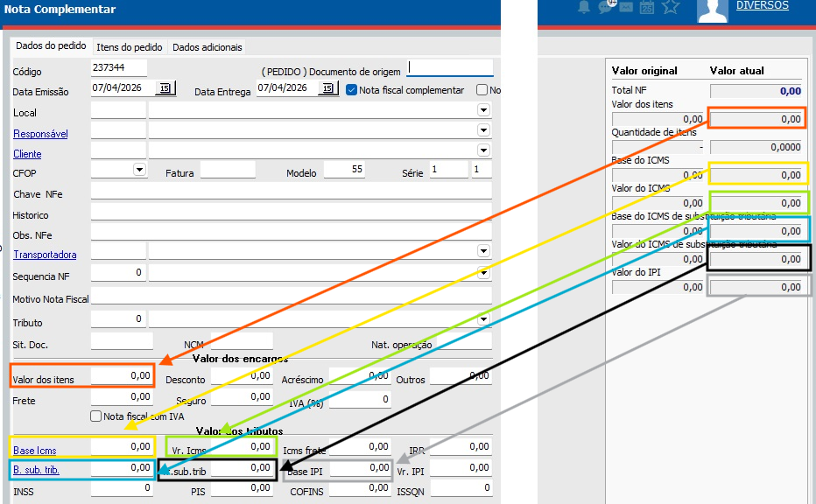
Task: Open the mail envelope icon
Action: [626, 7]
